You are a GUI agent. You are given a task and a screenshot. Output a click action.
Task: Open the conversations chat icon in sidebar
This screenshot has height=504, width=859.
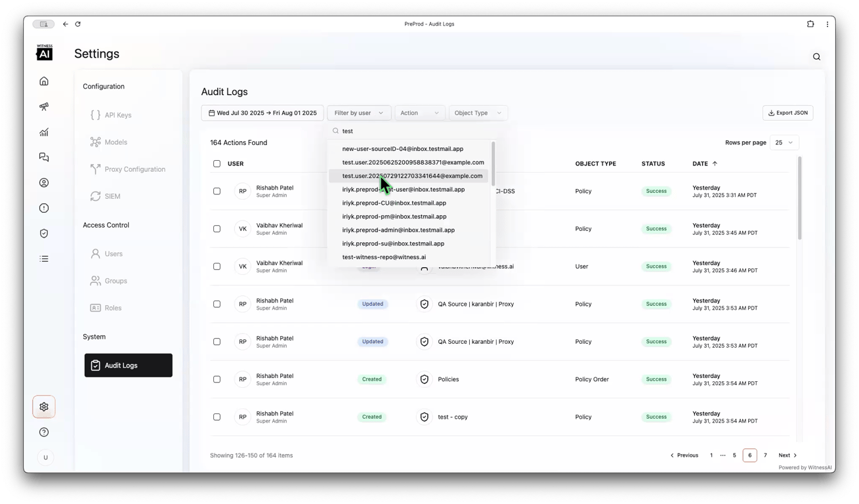click(44, 157)
